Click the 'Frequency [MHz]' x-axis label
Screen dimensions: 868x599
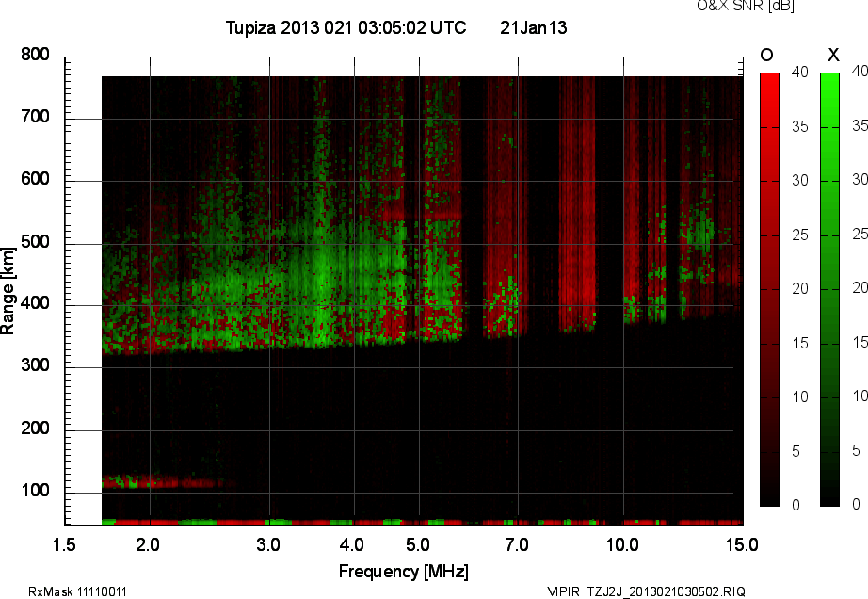coord(404,572)
